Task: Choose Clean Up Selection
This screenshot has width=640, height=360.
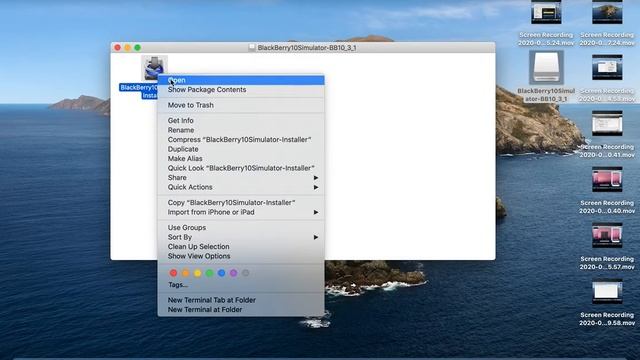Action: tap(241, 247)
